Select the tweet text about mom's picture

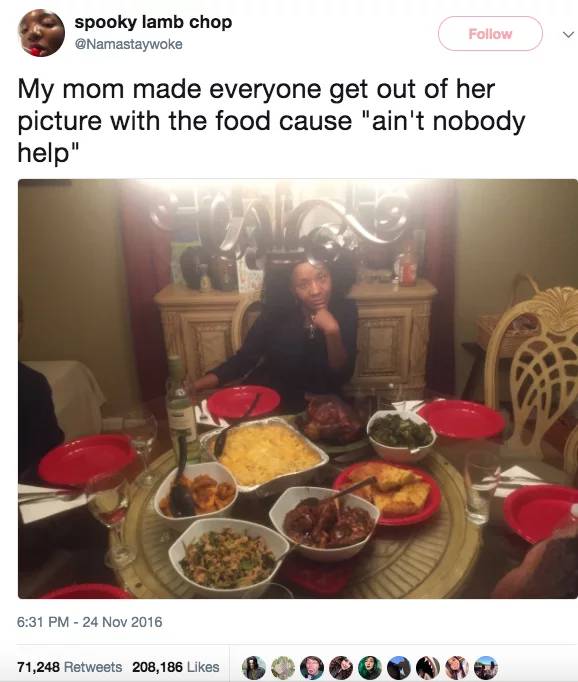click(271, 121)
